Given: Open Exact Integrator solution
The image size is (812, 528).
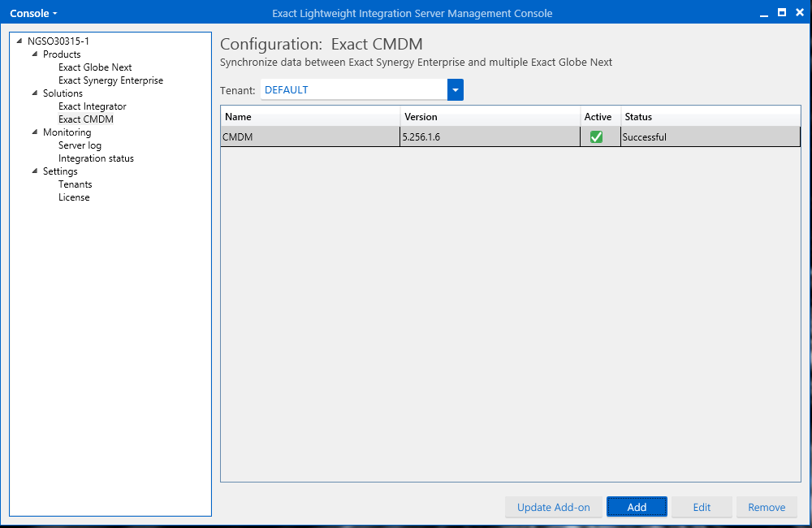Looking at the screenshot, I should coord(93,106).
